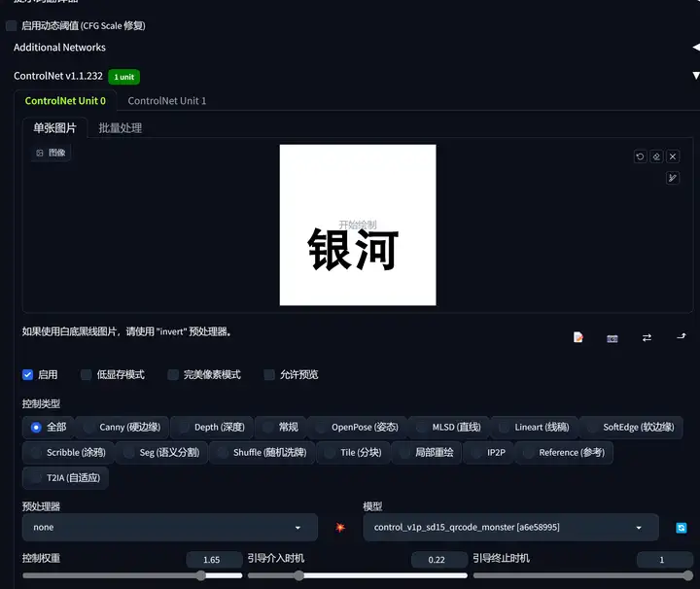This screenshot has width=700, height=589.
Task: Click the upward arrow send dimensions icon
Action: (x=682, y=336)
